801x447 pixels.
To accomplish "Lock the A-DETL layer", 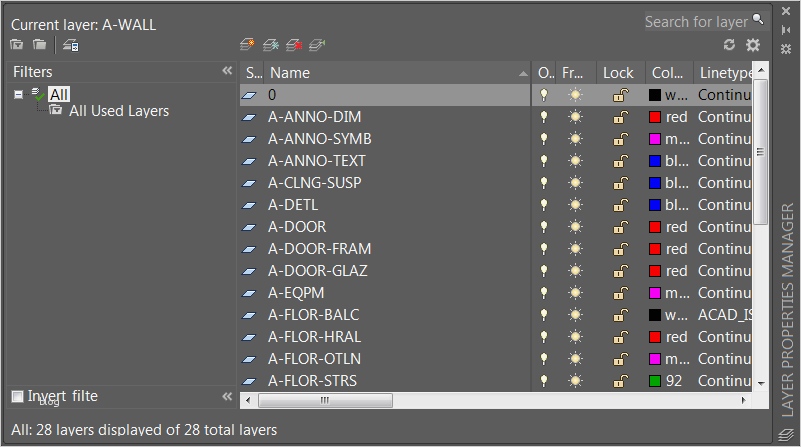I will [620, 205].
